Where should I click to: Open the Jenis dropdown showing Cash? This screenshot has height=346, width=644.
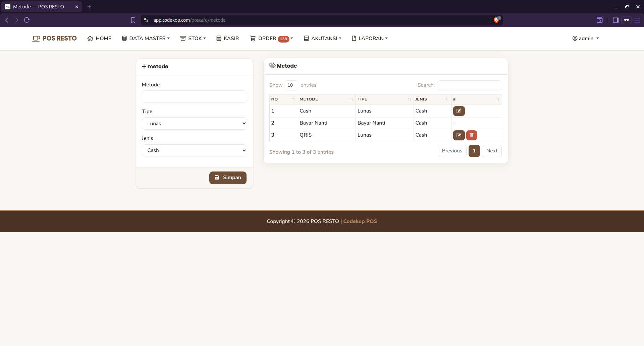click(x=195, y=150)
